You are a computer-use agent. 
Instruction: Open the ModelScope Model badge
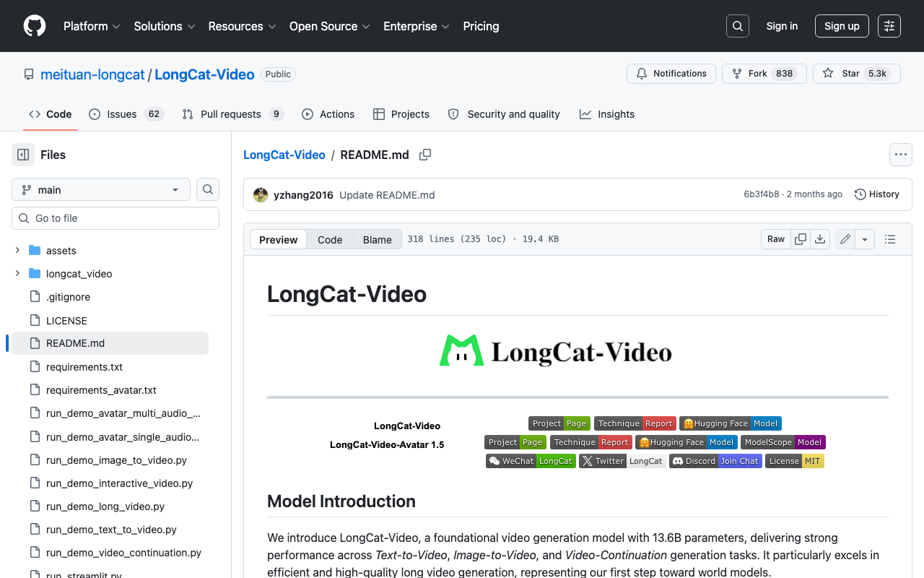[783, 442]
